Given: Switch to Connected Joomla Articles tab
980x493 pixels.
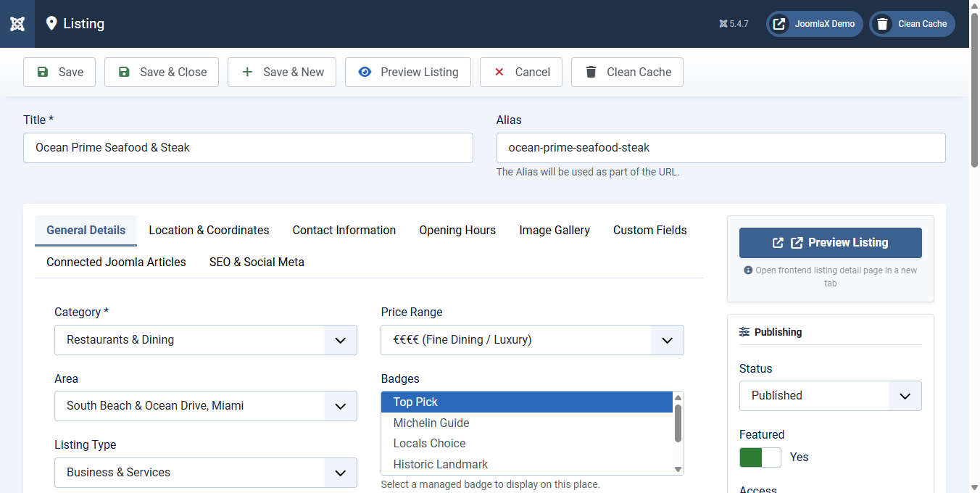Looking at the screenshot, I should 116,262.
